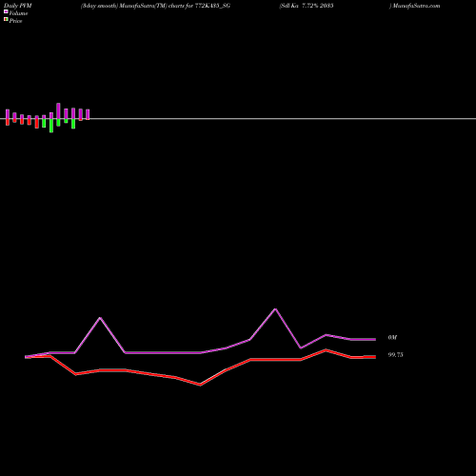Image resolution: width=476 pixels, height=476 pixels.
Task: Click the '99.75' price value label
Action: coord(396,355)
